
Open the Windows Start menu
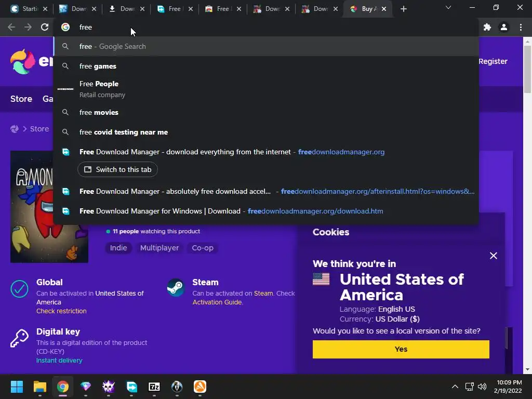pos(17,387)
